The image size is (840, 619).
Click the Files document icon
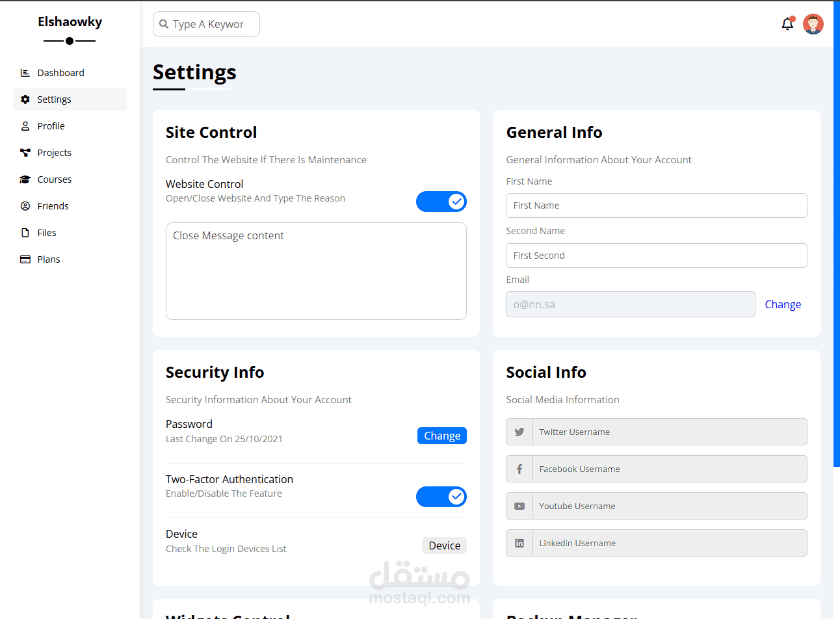point(25,233)
